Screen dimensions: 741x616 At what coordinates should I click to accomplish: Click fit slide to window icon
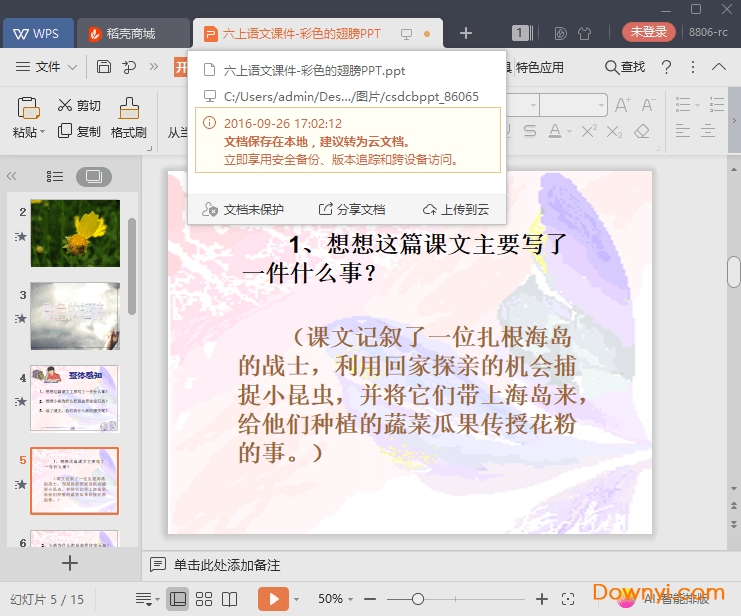[568, 599]
